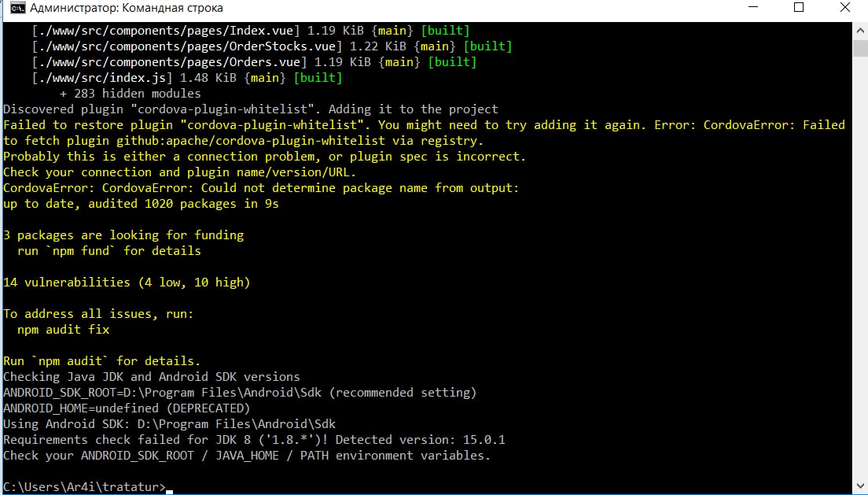This screenshot has height=495, width=868.
Task: Close the Command Prompt window
Action: [844, 9]
